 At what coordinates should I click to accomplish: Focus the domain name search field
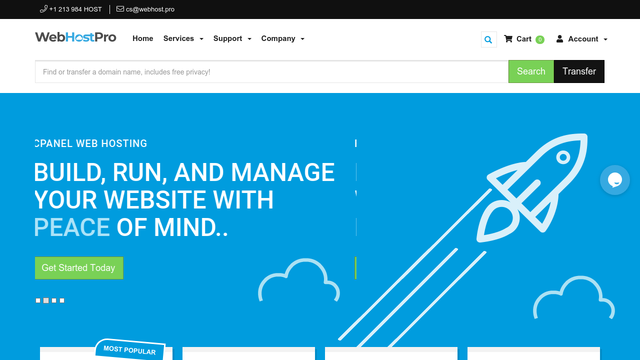tap(271, 72)
